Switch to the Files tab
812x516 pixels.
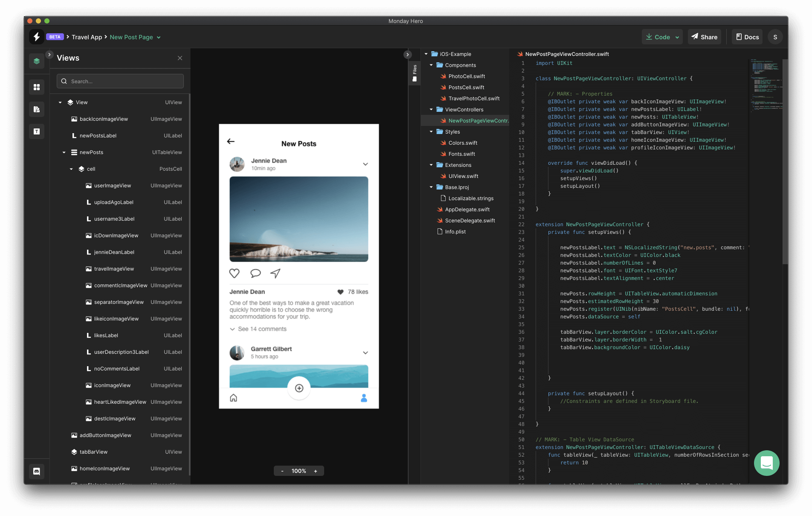[x=414, y=73]
